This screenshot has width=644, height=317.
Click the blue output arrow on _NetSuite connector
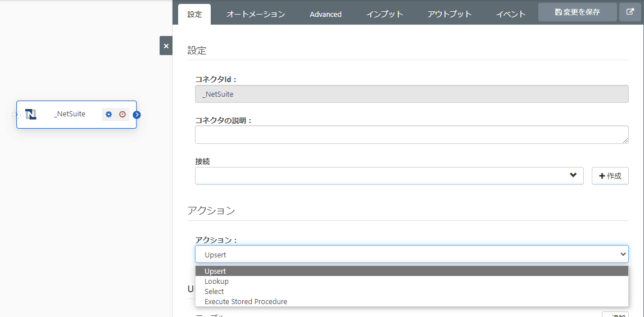137,115
